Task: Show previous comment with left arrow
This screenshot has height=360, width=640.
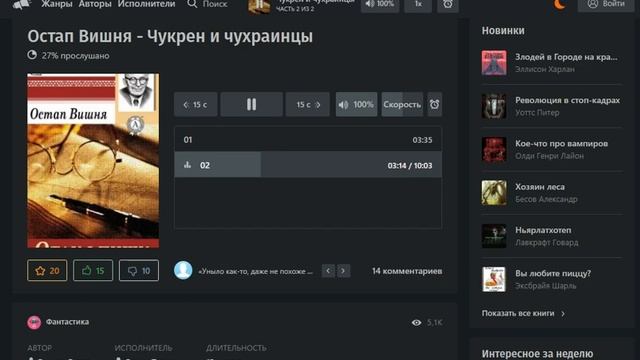Action: (328, 271)
